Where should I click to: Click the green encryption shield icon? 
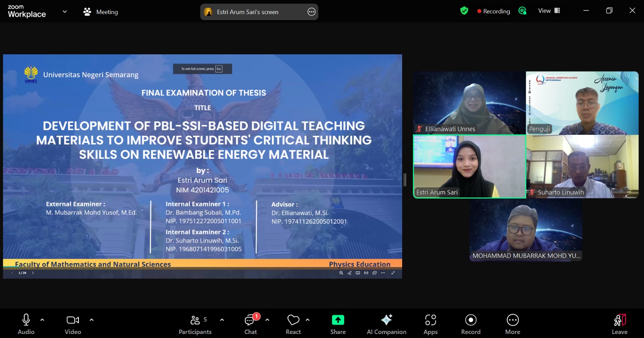pos(464,11)
